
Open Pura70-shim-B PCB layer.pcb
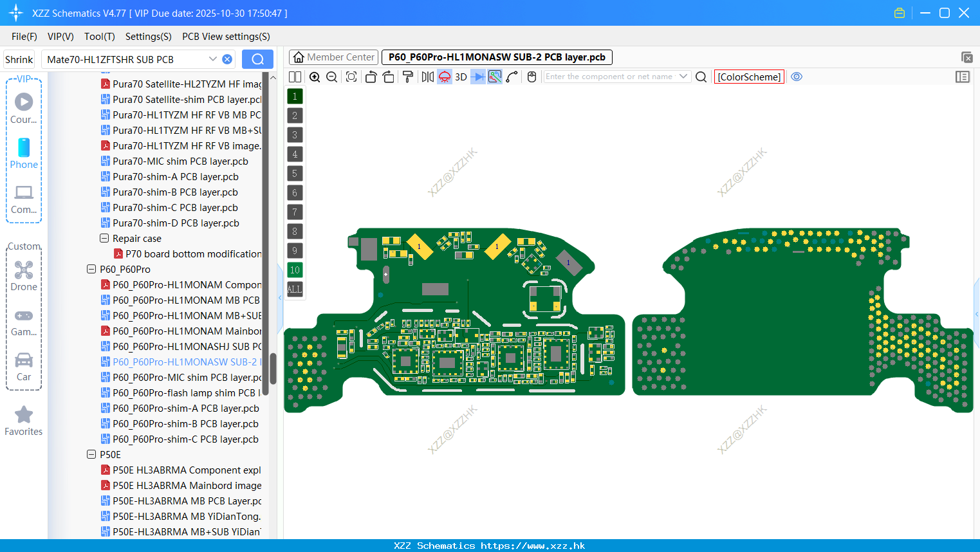click(x=169, y=192)
